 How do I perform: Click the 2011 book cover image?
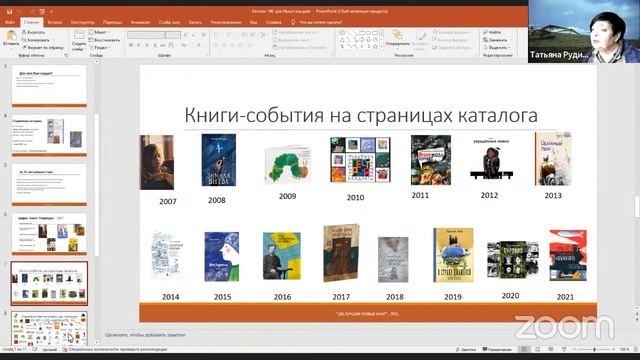431,160
